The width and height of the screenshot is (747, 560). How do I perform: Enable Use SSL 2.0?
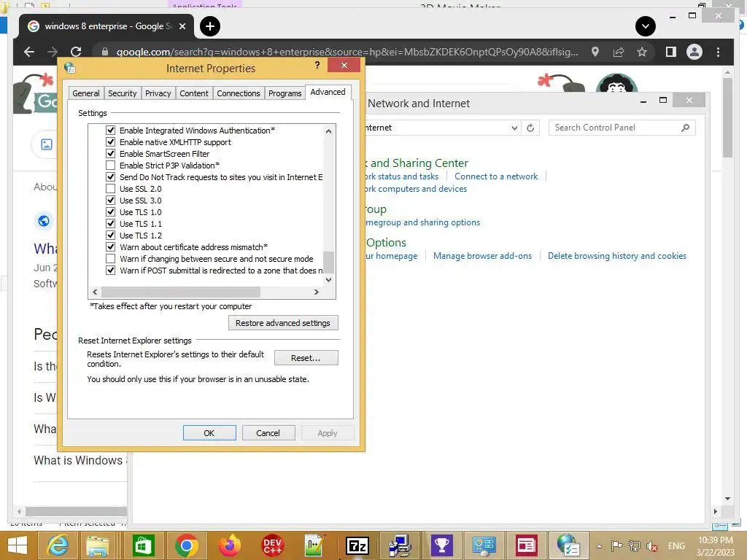pyautogui.click(x=111, y=189)
